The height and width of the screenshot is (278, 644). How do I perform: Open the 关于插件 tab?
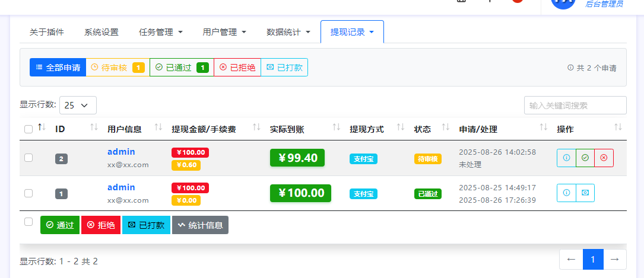click(47, 32)
